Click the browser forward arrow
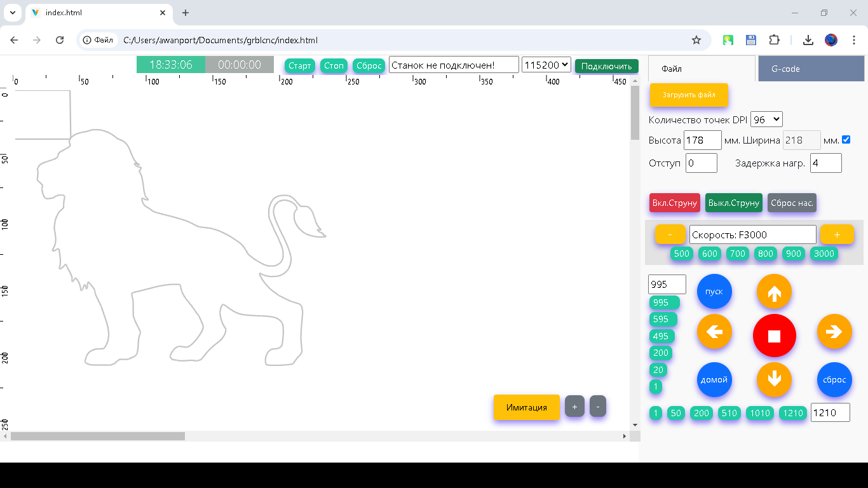 (x=37, y=40)
